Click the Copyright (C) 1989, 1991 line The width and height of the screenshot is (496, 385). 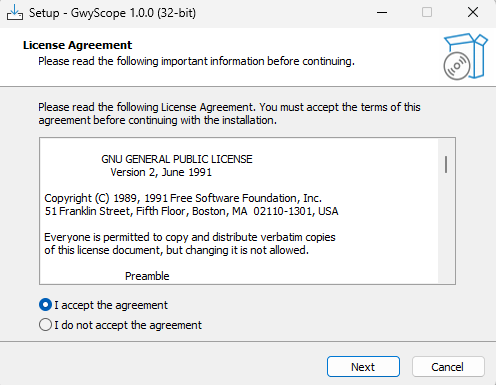(x=183, y=198)
